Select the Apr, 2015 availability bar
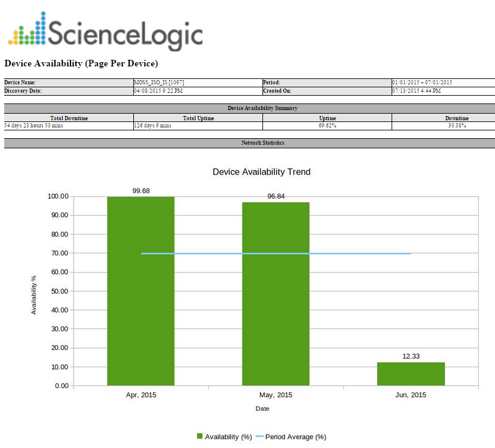Image resolution: width=495 pixels, height=448 pixels. [141, 291]
